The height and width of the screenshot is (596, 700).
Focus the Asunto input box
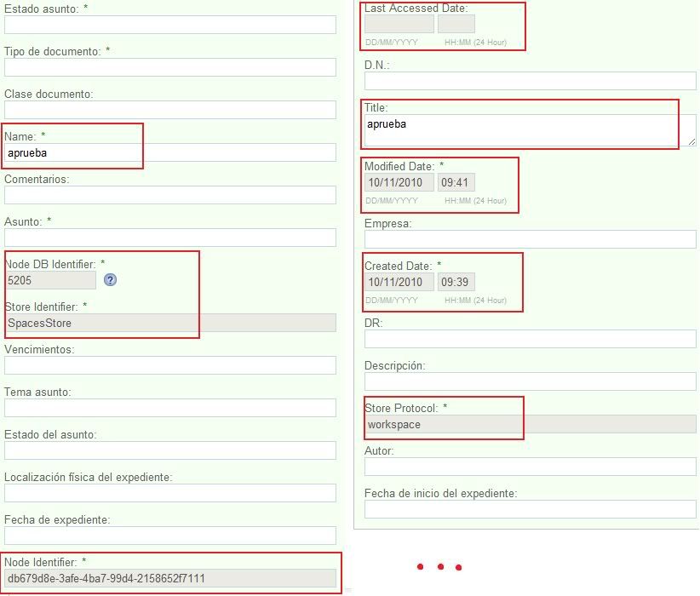(170, 238)
